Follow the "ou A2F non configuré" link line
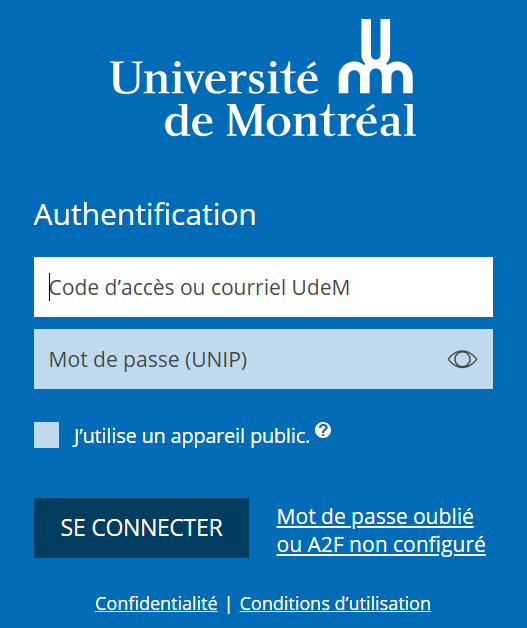The width and height of the screenshot is (527, 628). point(381,545)
